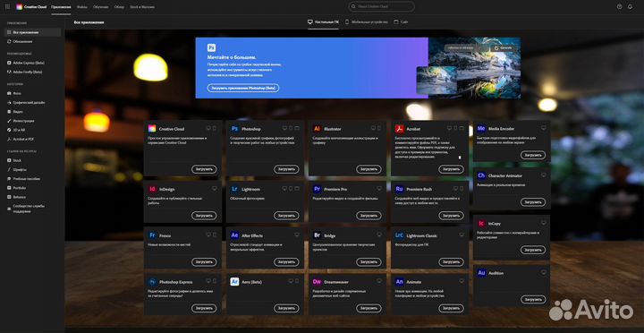Click the Illustrator Ai card icon
This screenshot has width=644, height=333.
(x=317, y=129)
